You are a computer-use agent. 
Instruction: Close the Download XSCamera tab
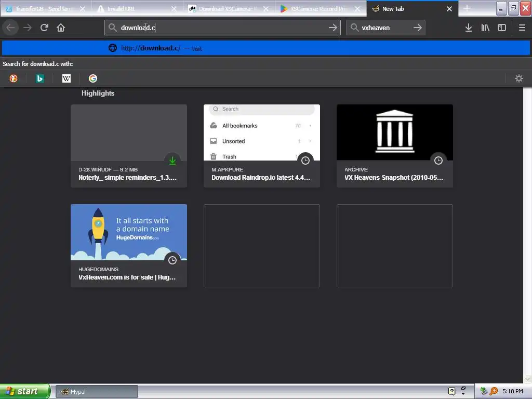click(x=266, y=9)
